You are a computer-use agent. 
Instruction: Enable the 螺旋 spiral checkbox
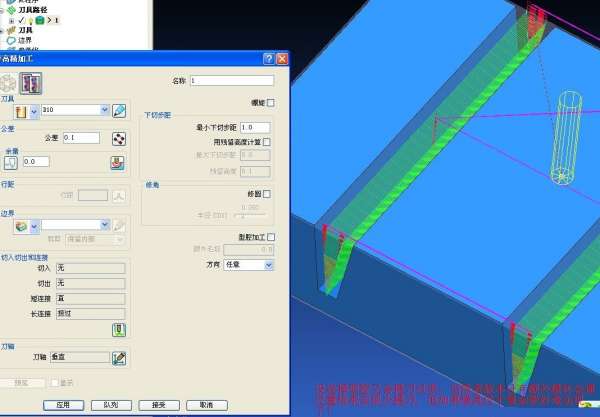pos(269,103)
